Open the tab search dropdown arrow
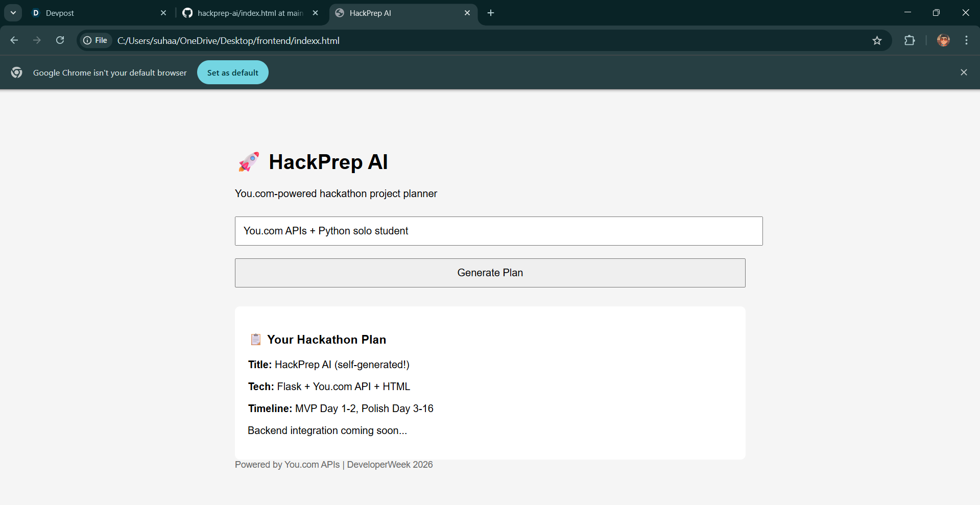The width and height of the screenshot is (980, 505). [13, 13]
